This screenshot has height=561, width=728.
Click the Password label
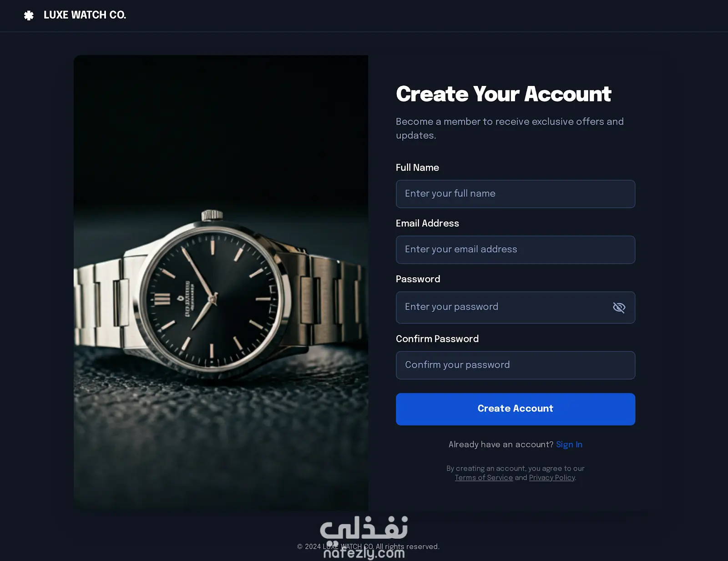[x=418, y=279]
